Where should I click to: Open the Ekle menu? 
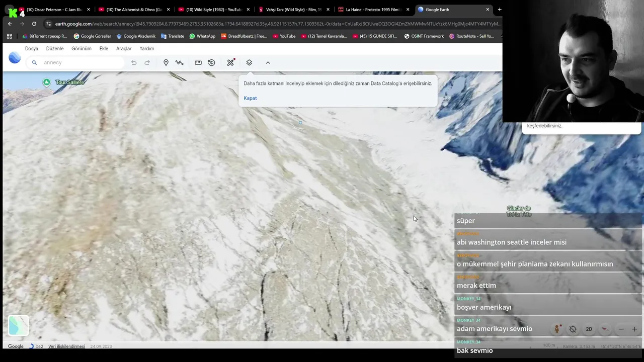coord(104,49)
